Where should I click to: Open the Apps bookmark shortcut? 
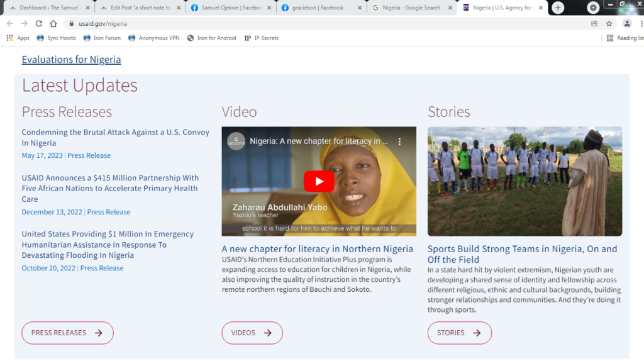click(x=18, y=38)
